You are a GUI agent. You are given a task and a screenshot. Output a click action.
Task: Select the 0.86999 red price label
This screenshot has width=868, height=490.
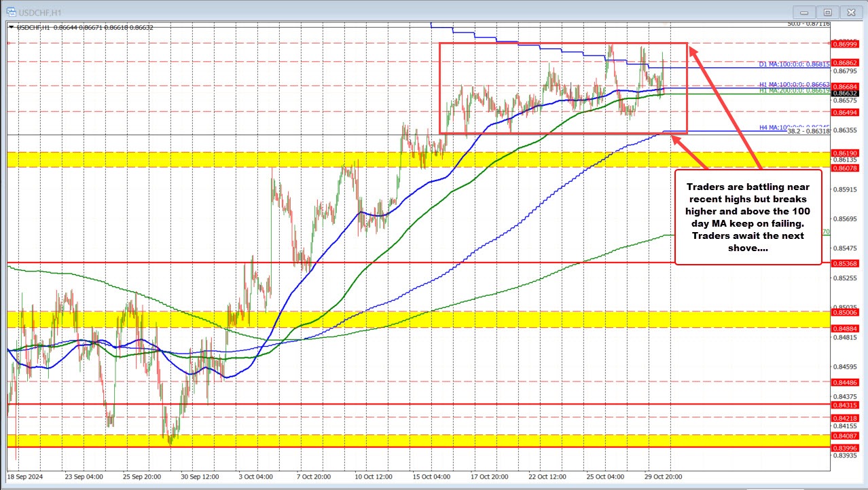(844, 43)
